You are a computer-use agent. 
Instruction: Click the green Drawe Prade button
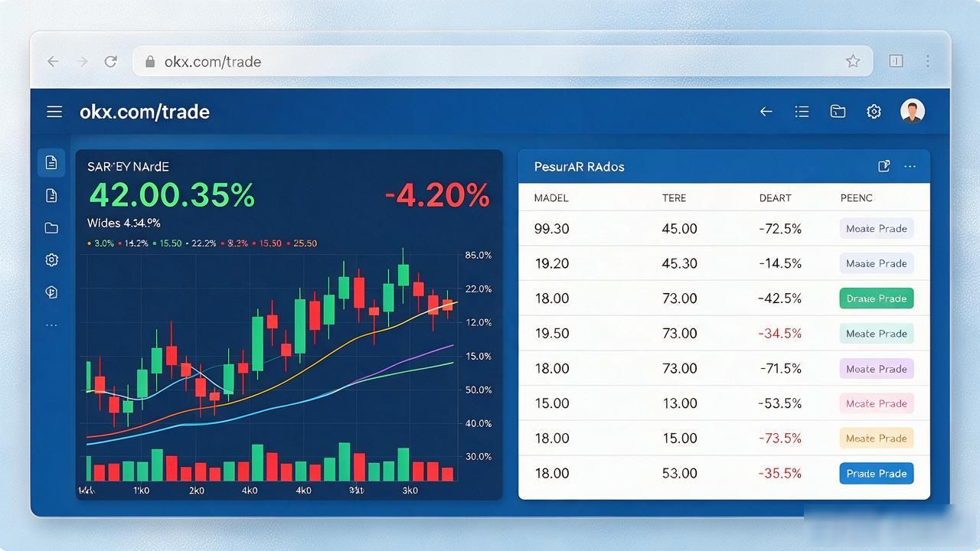[x=877, y=298]
